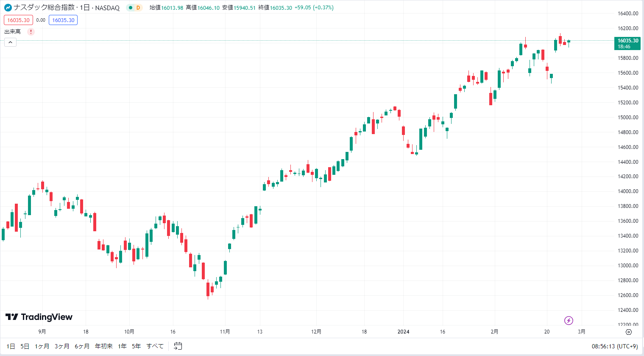Click the 08:56:13 (UTC+9) timezone button
Viewport: 644px width, 356px height.
pos(615,346)
